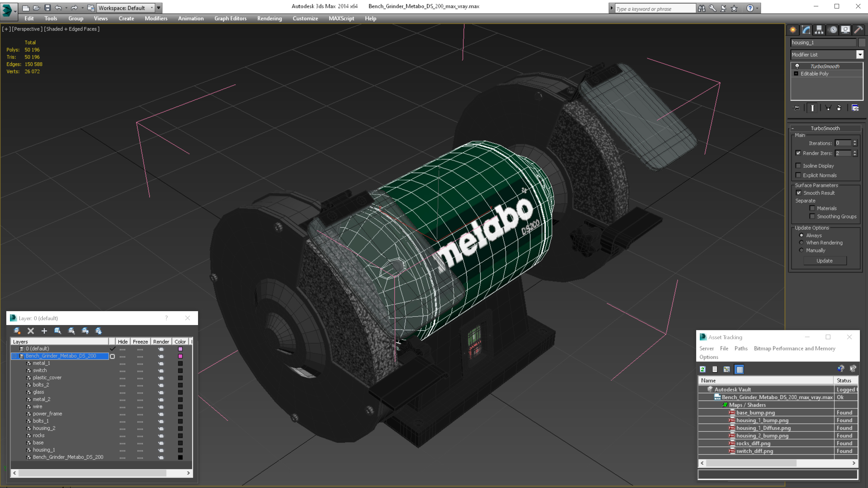Click the Delete layer X icon
868x488 pixels.
click(x=31, y=331)
